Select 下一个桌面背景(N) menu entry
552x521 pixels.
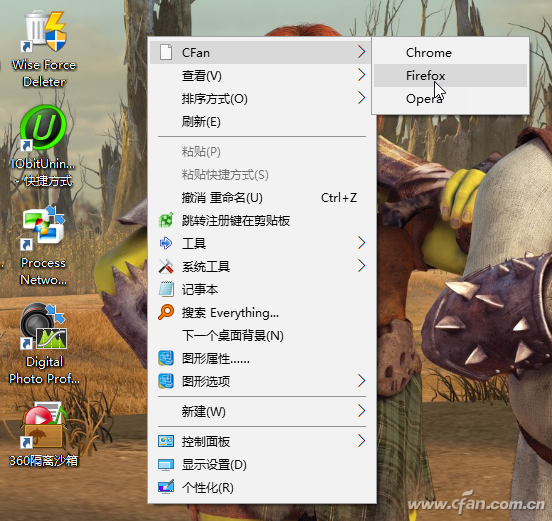(262, 335)
